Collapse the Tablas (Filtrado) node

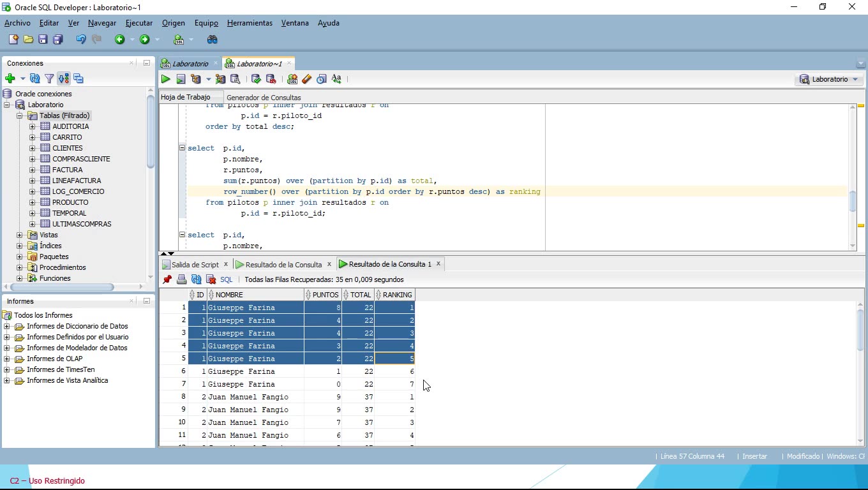(19, 115)
